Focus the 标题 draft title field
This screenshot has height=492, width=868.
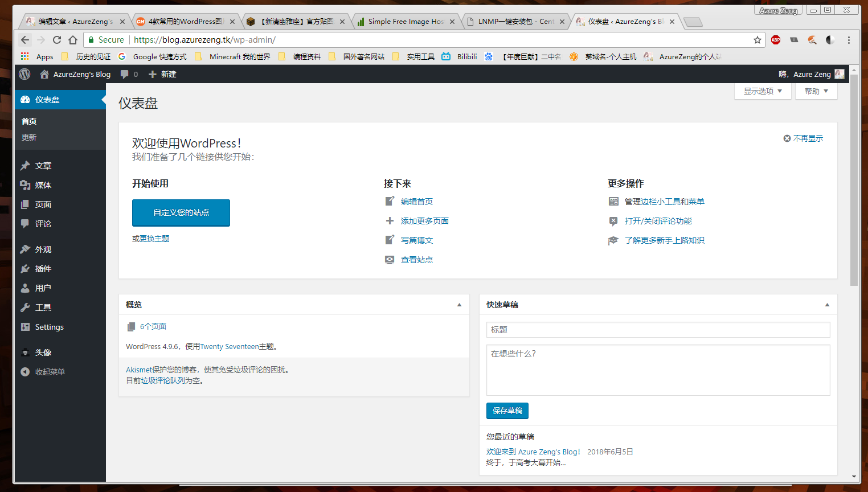pos(658,330)
